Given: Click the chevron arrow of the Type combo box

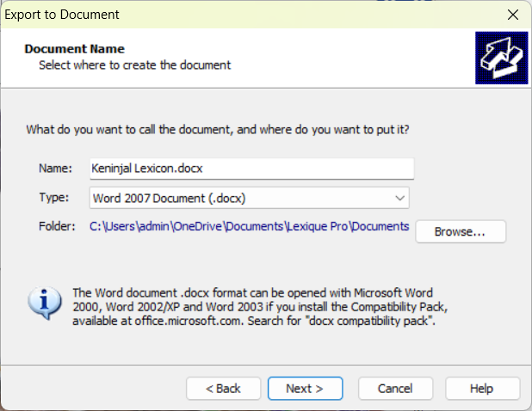Looking at the screenshot, I should [x=399, y=198].
